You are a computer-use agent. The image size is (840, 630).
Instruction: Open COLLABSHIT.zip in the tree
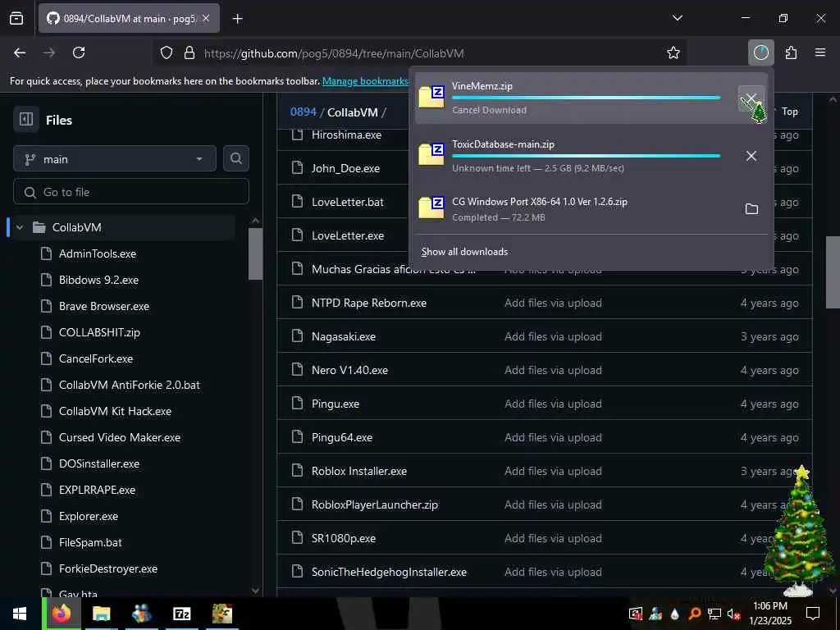(x=99, y=332)
